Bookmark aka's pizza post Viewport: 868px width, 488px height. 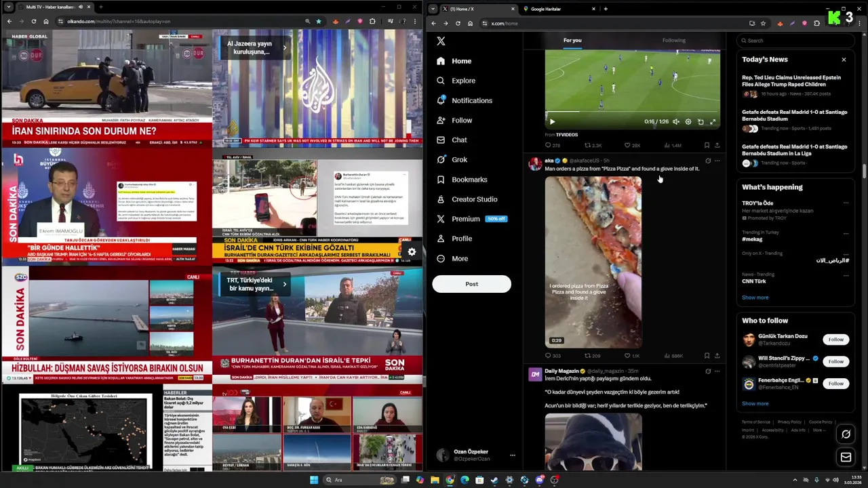pos(707,356)
